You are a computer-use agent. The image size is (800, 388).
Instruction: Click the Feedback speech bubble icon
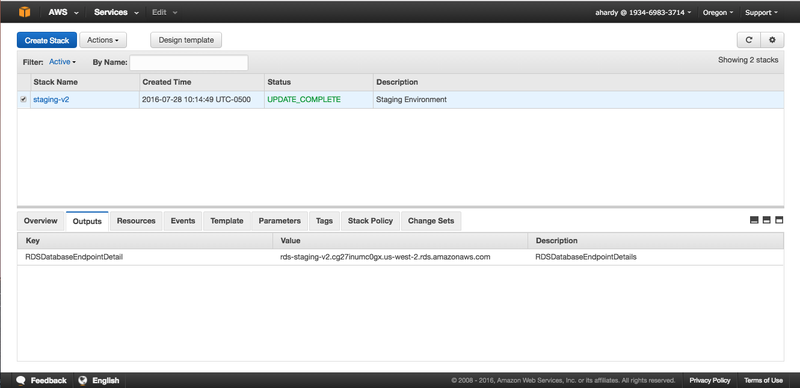(21, 380)
